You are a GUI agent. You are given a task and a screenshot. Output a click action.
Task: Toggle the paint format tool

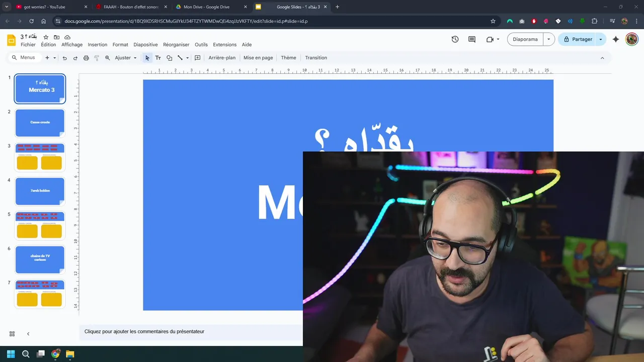(x=97, y=58)
